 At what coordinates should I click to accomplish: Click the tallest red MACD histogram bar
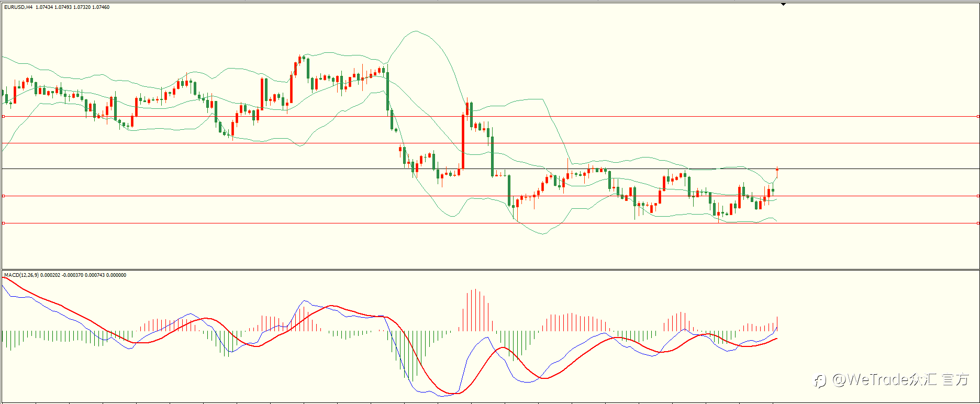[x=475, y=310]
